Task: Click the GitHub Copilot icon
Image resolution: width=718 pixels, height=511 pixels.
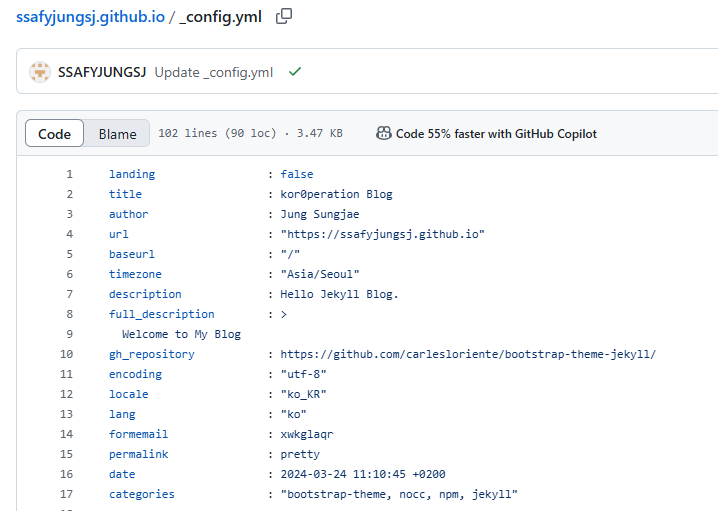Action: coord(383,133)
